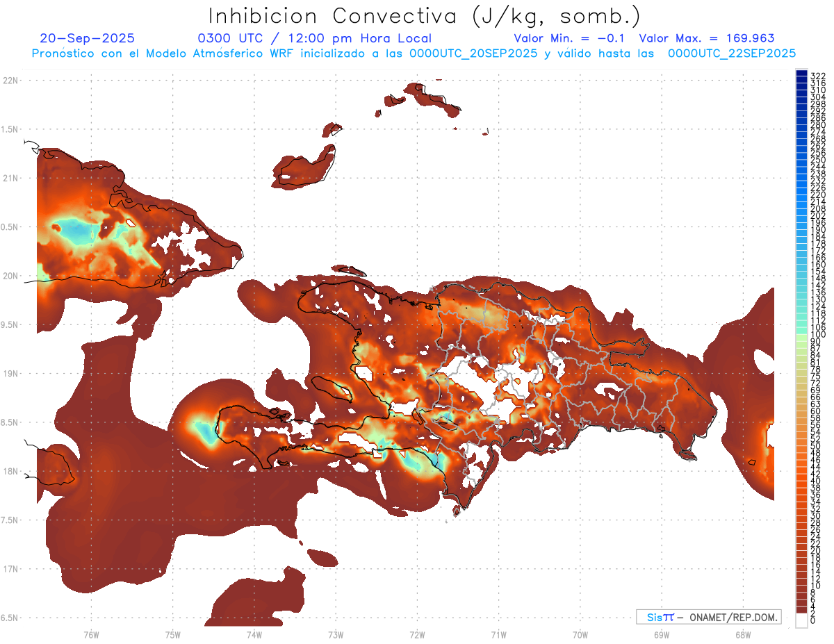The image size is (834, 644).
Task: Select the longitude label '76W'
Action: click(91, 634)
